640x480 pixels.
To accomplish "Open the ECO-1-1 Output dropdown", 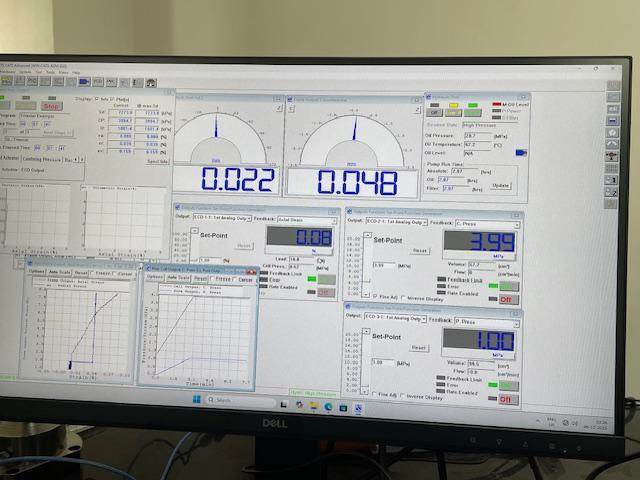I will (x=222, y=218).
